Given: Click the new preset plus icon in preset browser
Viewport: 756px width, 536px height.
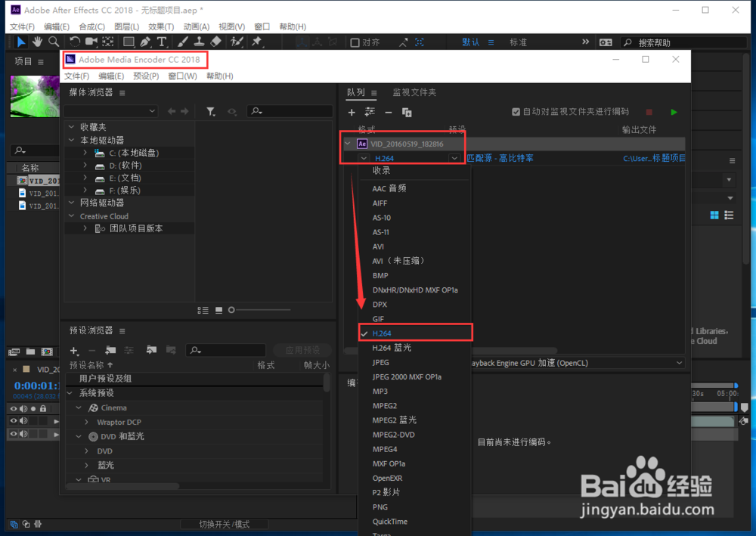Looking at the screenshot, I should 74,351.
